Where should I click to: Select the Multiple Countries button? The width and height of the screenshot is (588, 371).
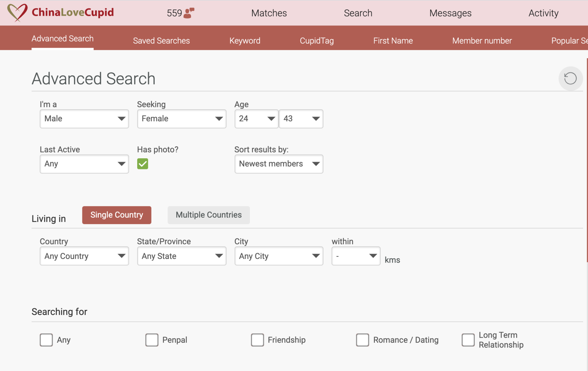click(208, 215)
